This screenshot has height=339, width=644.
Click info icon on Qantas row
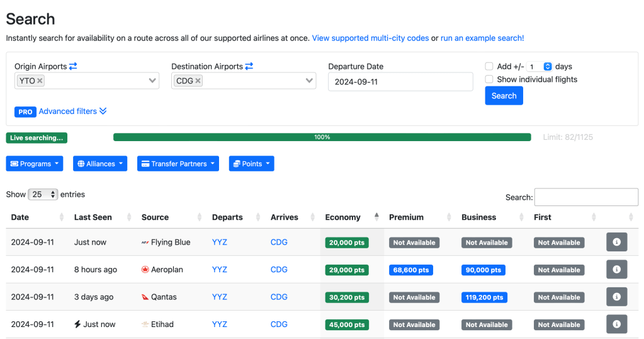[x=616, y=297]
